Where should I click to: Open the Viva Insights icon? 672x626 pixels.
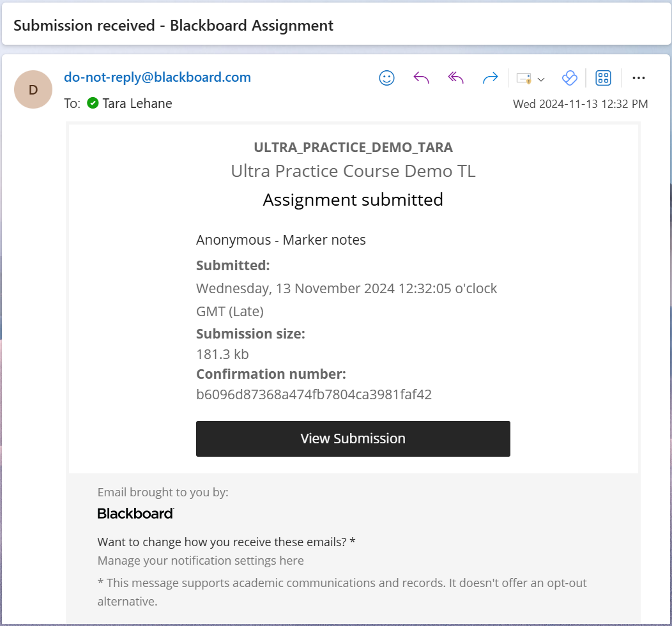tap(569, 78)
